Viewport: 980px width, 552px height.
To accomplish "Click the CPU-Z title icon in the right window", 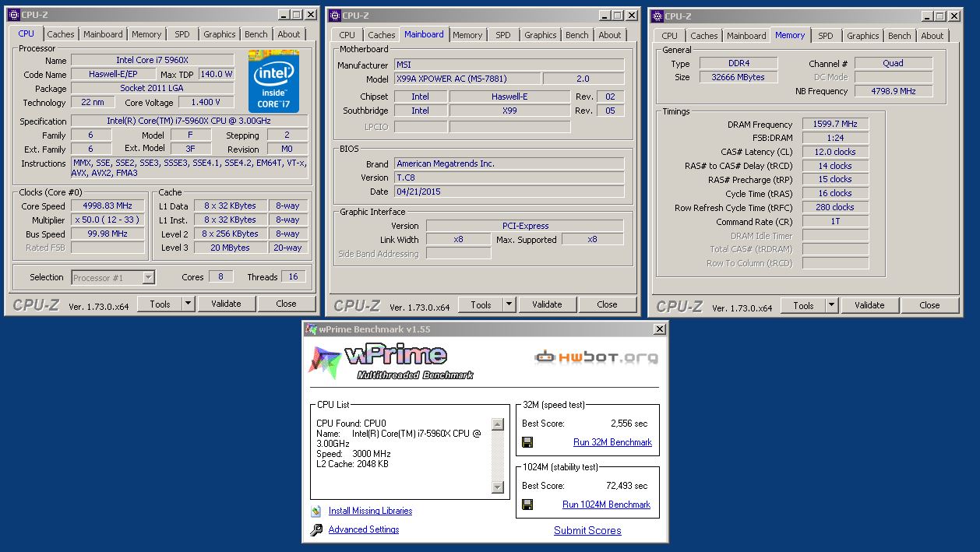I will click(x=657, y=16).
